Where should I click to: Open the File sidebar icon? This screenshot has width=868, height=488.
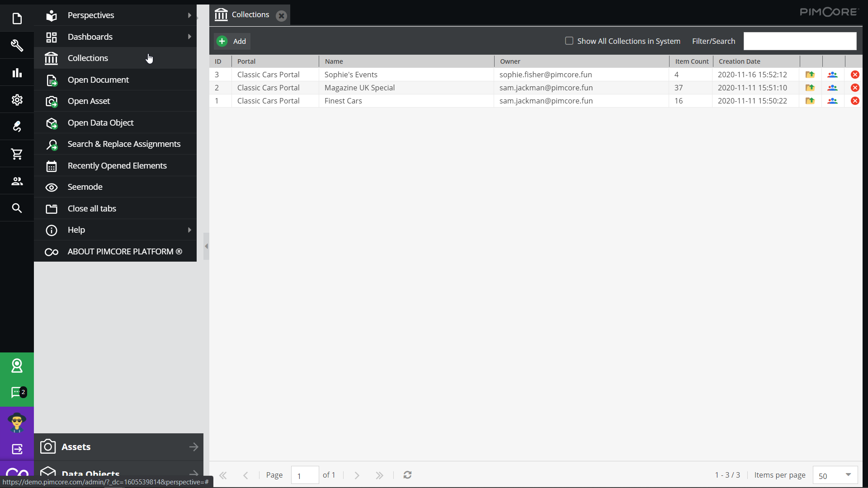click(x=17, y=19)
